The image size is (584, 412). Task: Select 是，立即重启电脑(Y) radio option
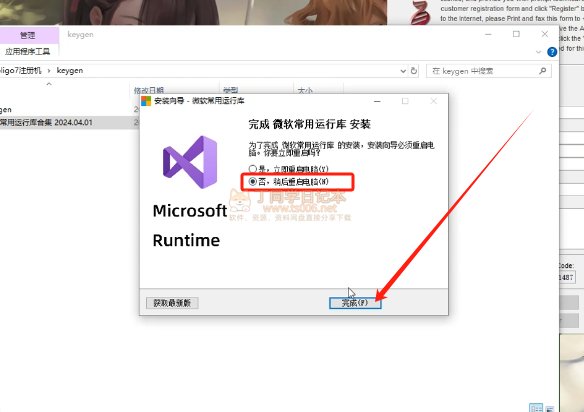pyautogui.click(x=289, y=169)
